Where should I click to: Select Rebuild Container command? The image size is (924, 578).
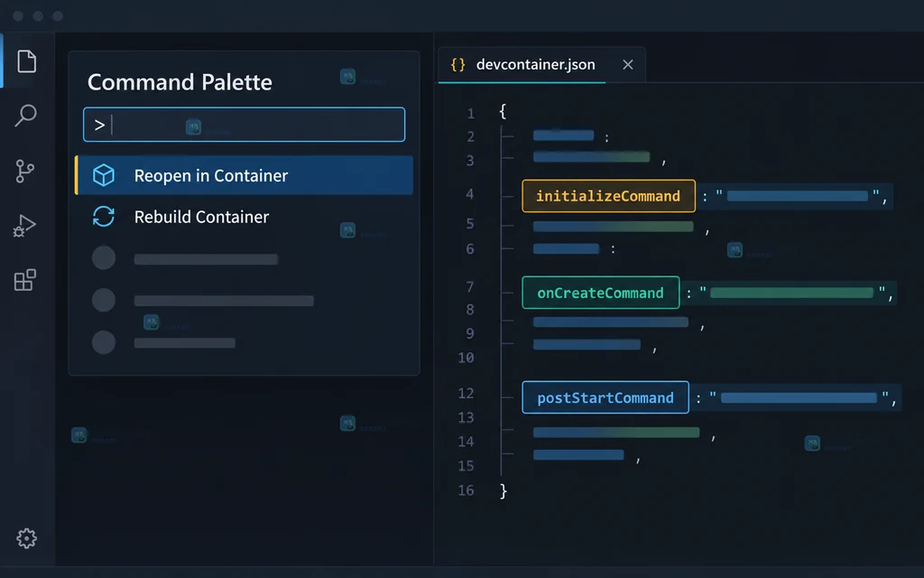click(x=244, y=217)
